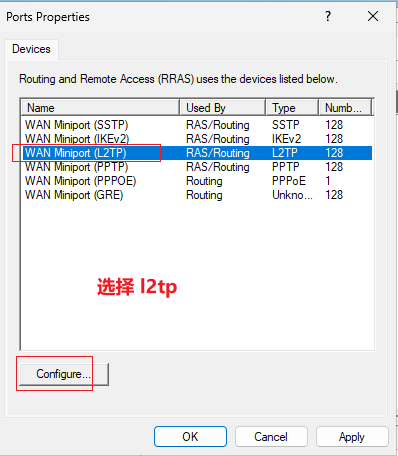Confirm with the OK button

190,436
